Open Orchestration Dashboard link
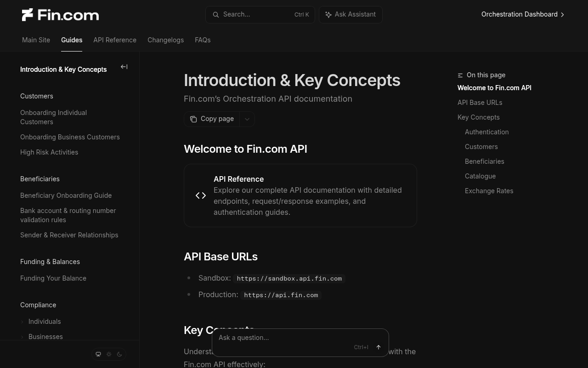 [523, 15]
